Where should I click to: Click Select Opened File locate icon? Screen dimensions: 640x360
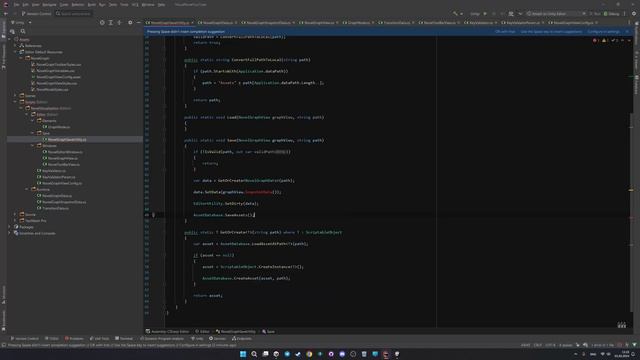[x=102, y=22]
